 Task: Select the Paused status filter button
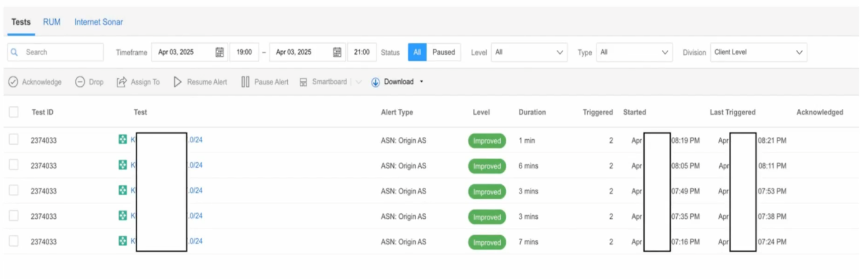(x=443, y=52)
